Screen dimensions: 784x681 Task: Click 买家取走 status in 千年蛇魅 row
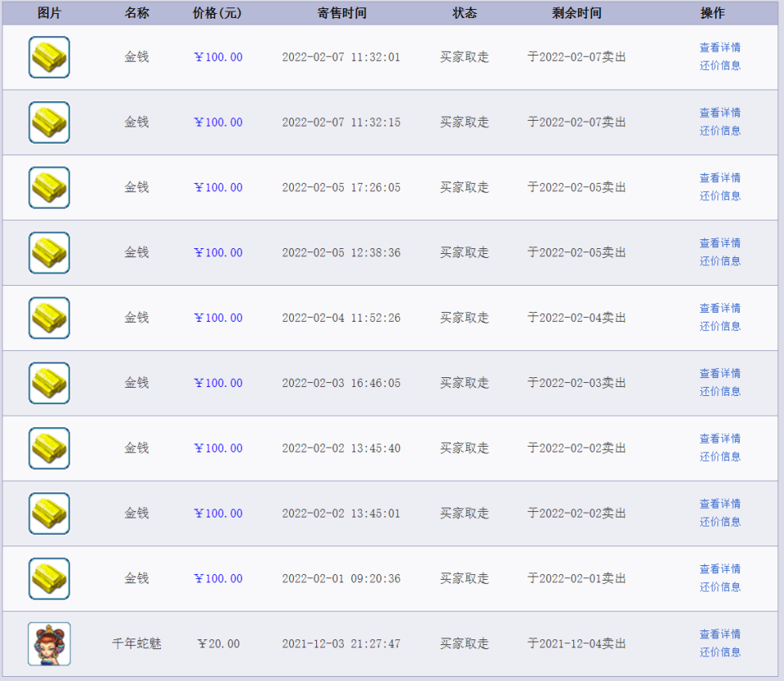465,643
